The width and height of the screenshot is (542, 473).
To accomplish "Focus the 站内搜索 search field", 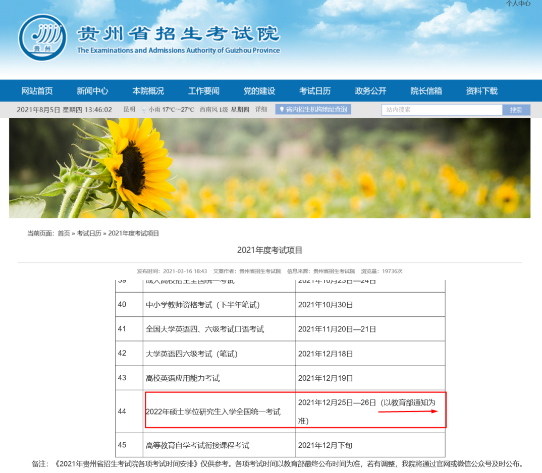I will [x=442, y=110].
